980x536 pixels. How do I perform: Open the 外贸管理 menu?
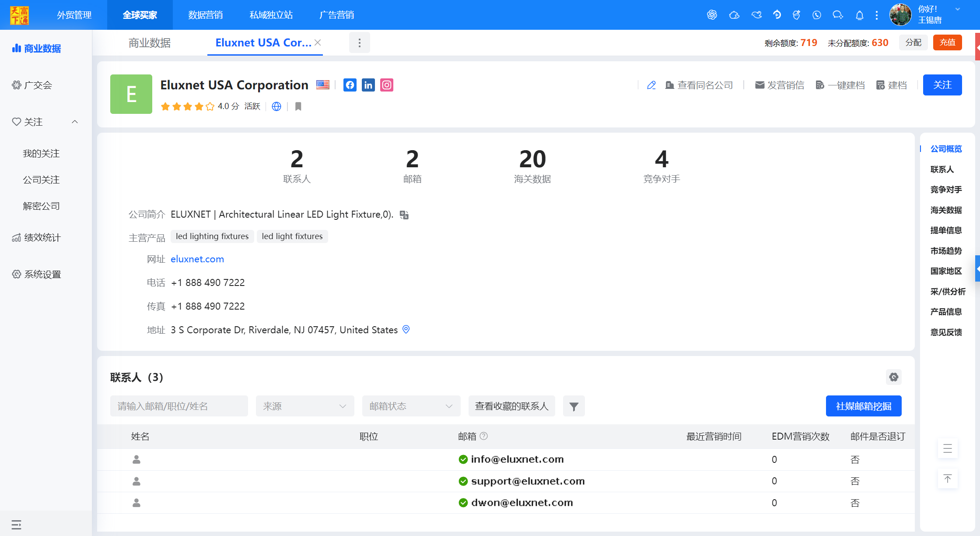[x=74, y=15]
